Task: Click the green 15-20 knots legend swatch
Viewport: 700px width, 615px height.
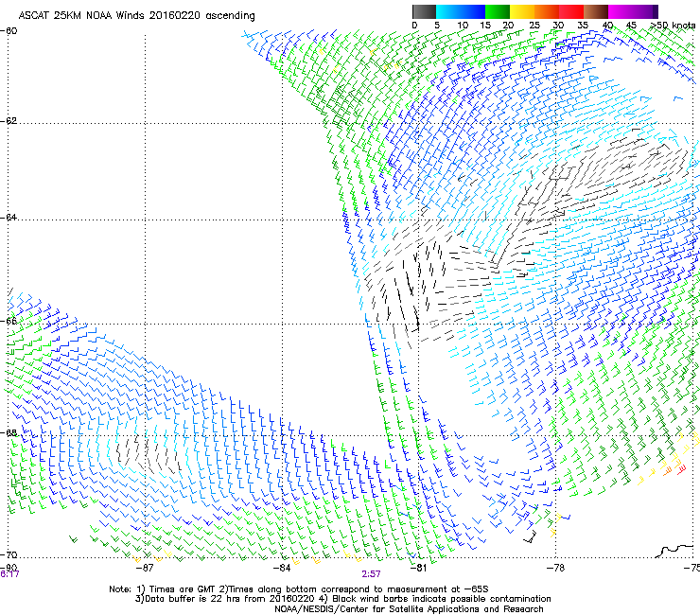Action: (x=498, y=11)
